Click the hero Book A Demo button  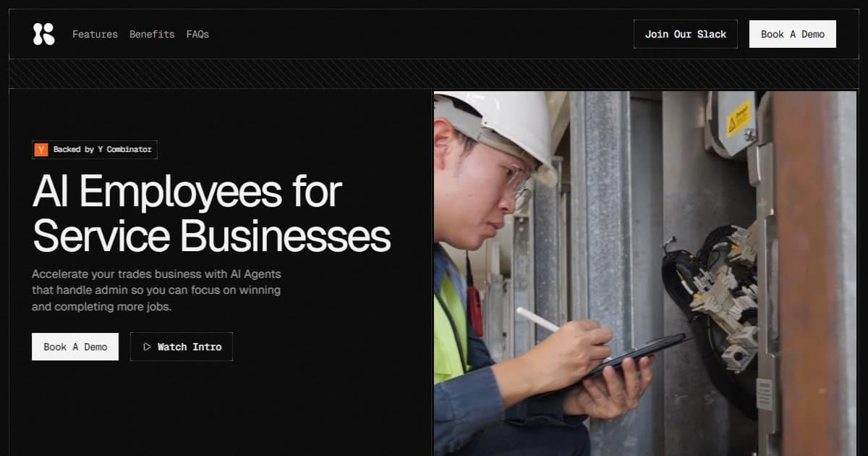[75, 346]
